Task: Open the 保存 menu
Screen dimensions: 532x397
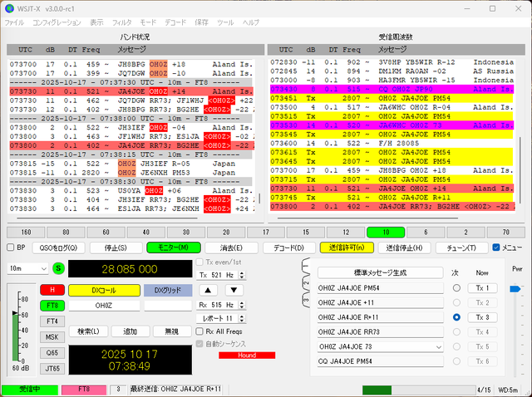Action: coord(201,22)
